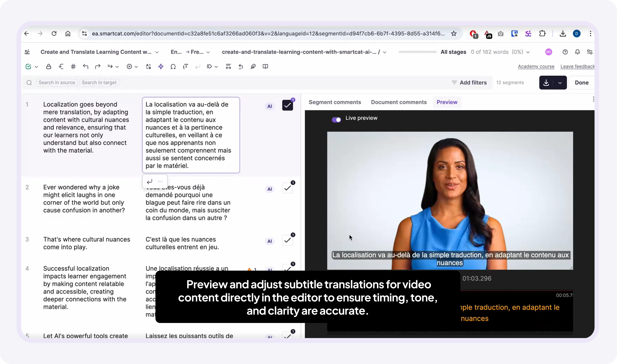Click the Smartcat browser extension icon

[528, 34]
